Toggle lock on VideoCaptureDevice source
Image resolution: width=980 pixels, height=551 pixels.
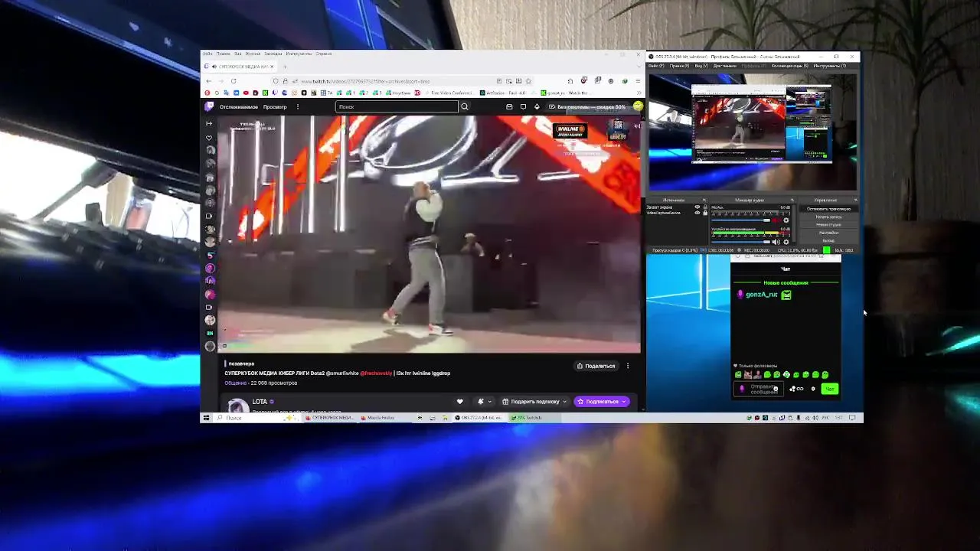(705, 213)
